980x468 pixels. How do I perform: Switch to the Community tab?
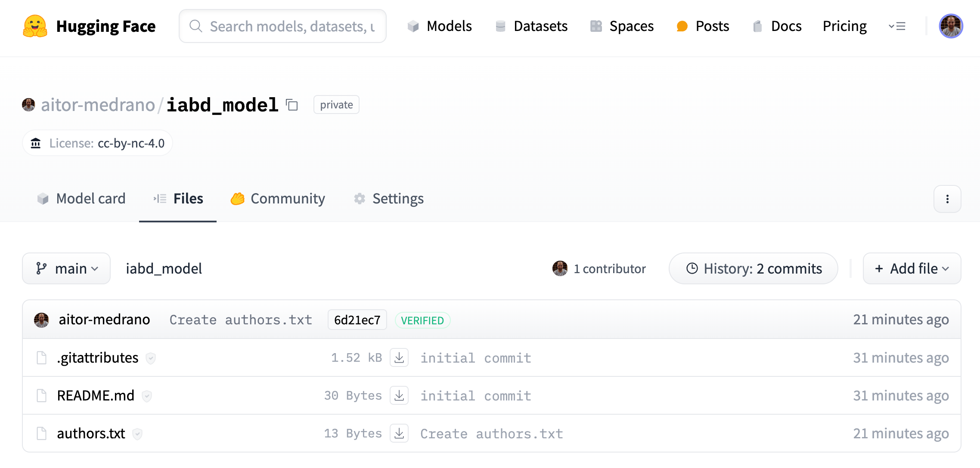click(x=278, y=199)
